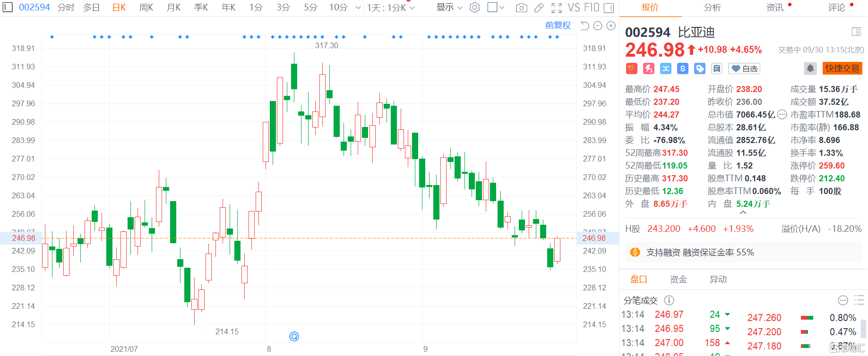Image resolution: width=868 pixels, height=356 pixels.
Task: Toggle 自选 favorite heart button
Action: point(744,68)
